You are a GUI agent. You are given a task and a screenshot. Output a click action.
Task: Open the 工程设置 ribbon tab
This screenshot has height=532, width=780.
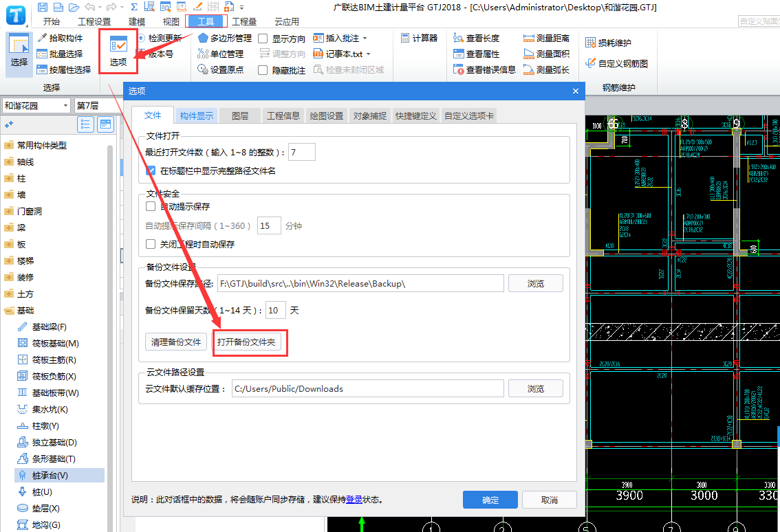(94, 21)
